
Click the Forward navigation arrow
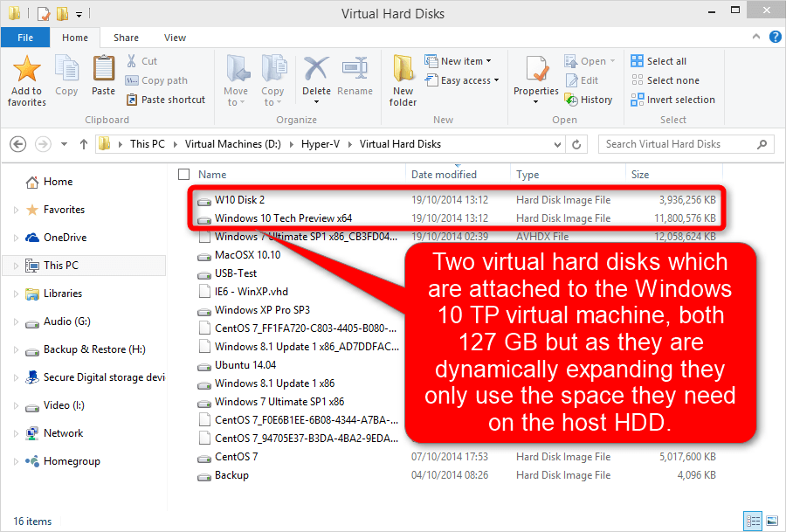coord(43,144)
